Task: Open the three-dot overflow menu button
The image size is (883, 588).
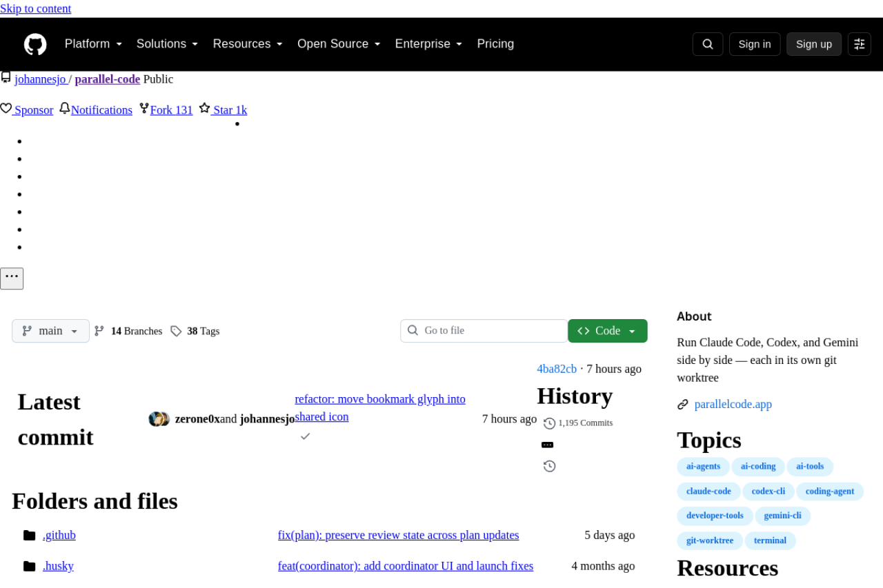Action: (12, 278)
